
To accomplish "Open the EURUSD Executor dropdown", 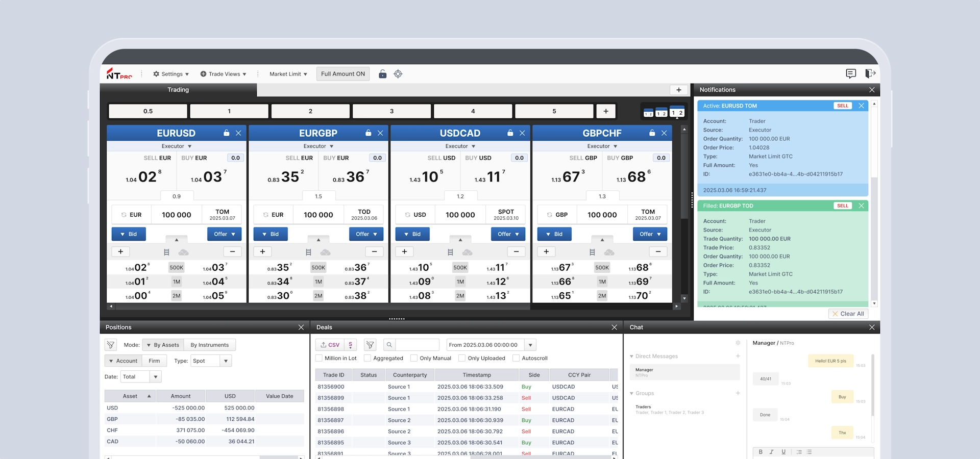I will coord(176,146).
